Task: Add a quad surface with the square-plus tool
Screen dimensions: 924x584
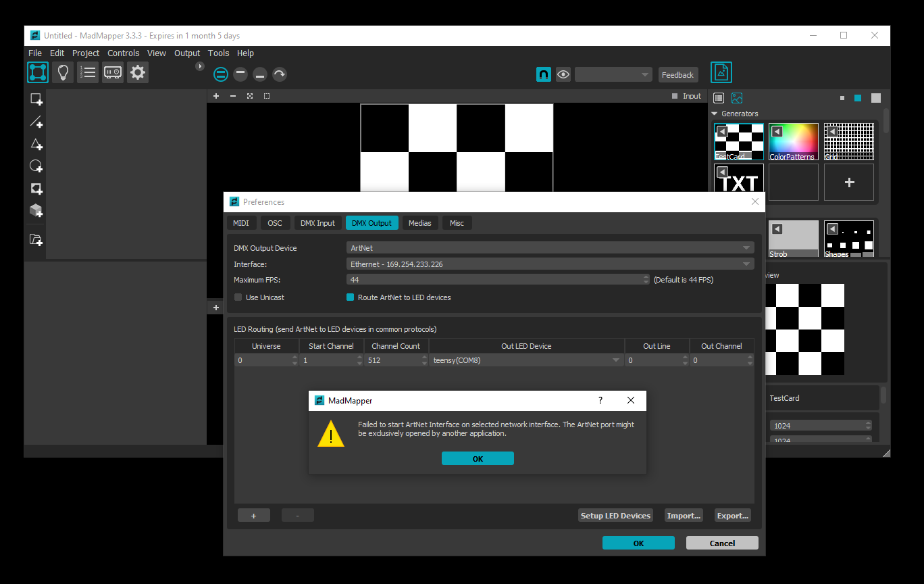Action: pyautogui.click(x=36, y=100)
